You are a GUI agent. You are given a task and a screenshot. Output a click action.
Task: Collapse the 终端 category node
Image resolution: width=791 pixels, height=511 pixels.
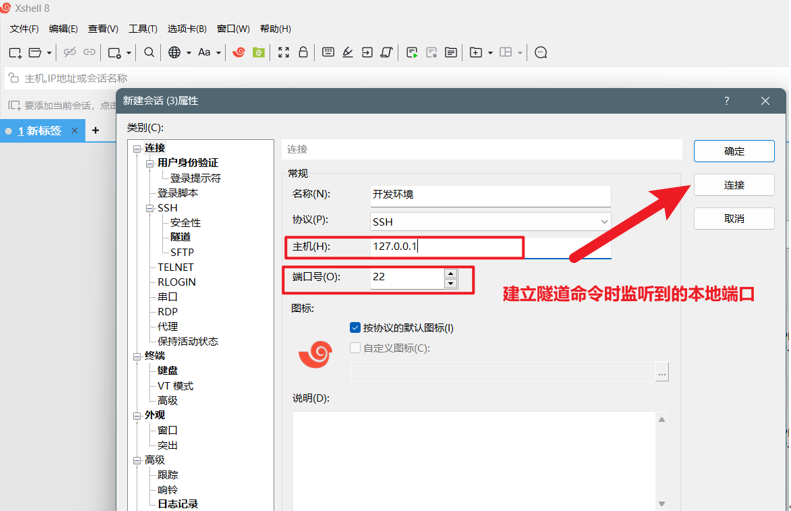click(x=137, y=356)
